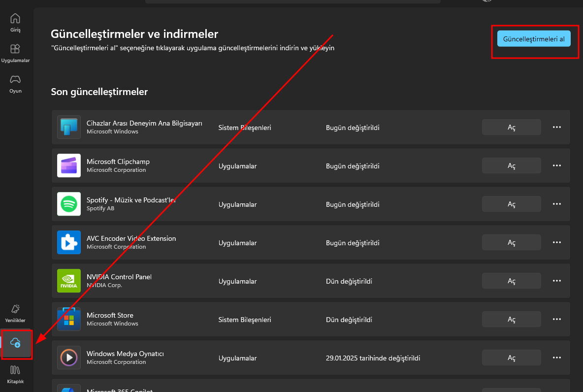The image size is (583, 392).
Task: Open NVIDIA Control Panel via Aç button
Action: [x=511, y=281]
